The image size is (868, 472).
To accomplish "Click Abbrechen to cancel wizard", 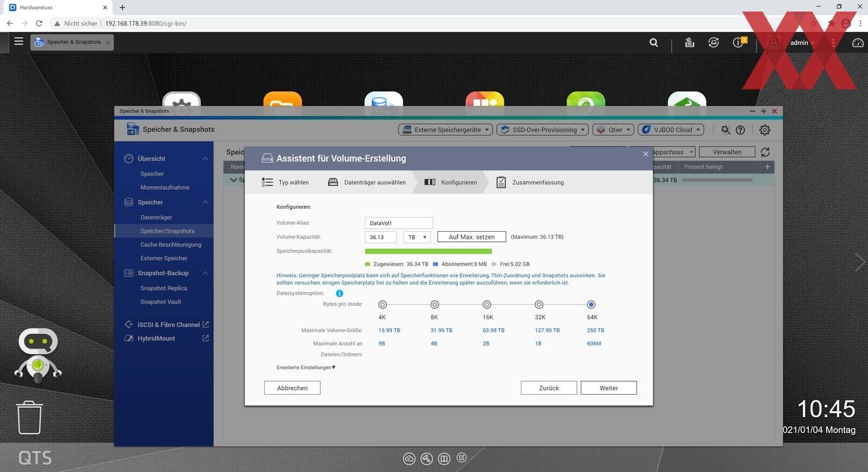I will (x=292, y=388).
